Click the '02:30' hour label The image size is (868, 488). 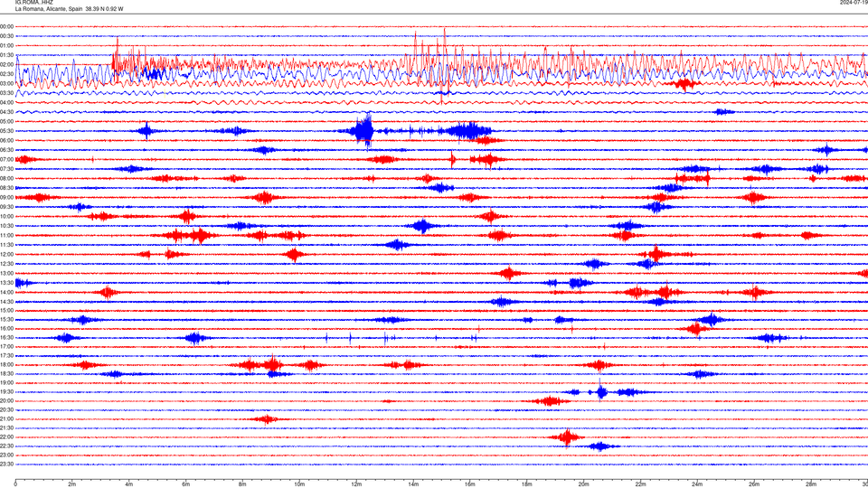click(6, 73)
